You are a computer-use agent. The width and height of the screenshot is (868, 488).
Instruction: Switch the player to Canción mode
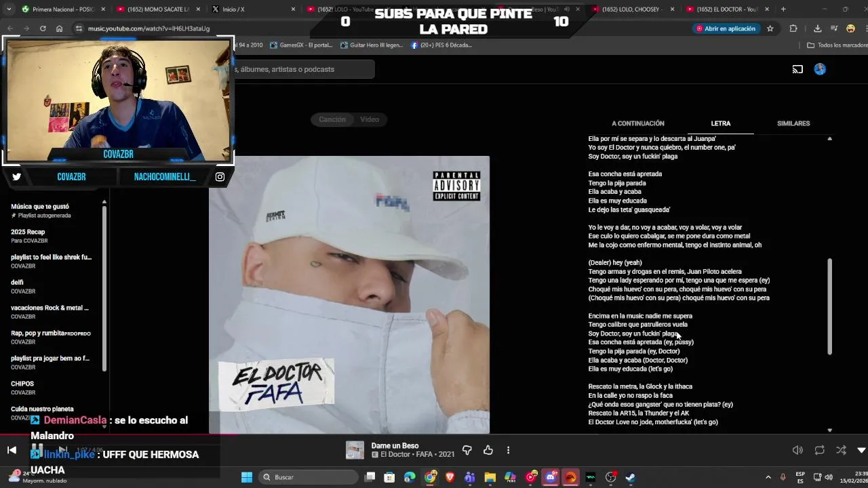coord(332,119)
